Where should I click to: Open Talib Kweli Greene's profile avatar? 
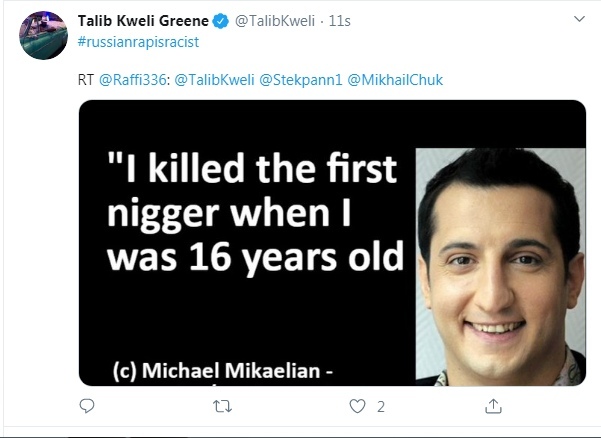pyautogui.click(x=45, y=38)
